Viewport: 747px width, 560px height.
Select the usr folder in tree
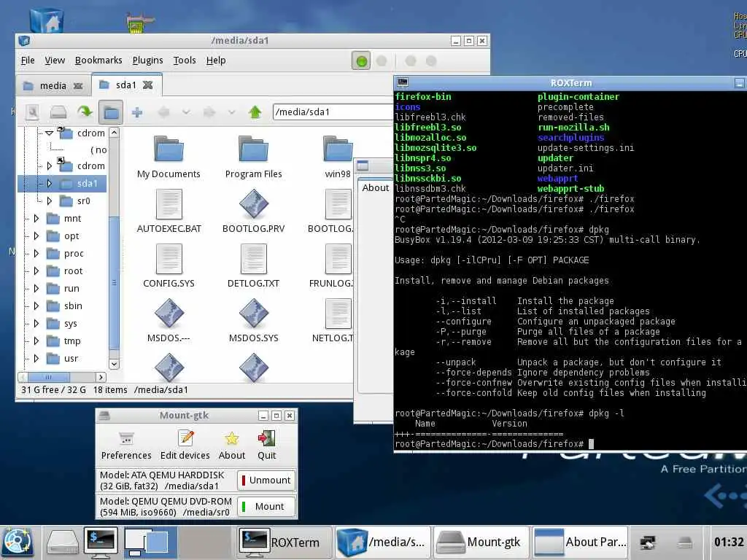point(71,358)
